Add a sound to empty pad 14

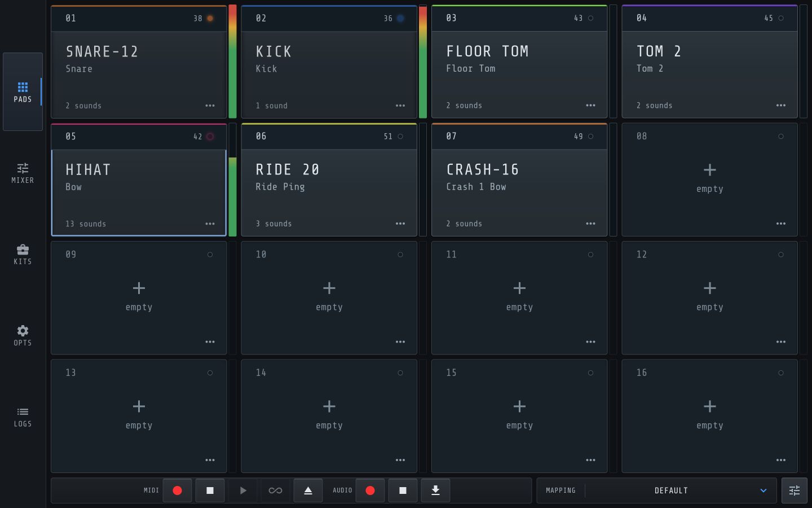(x=329, y=406)
